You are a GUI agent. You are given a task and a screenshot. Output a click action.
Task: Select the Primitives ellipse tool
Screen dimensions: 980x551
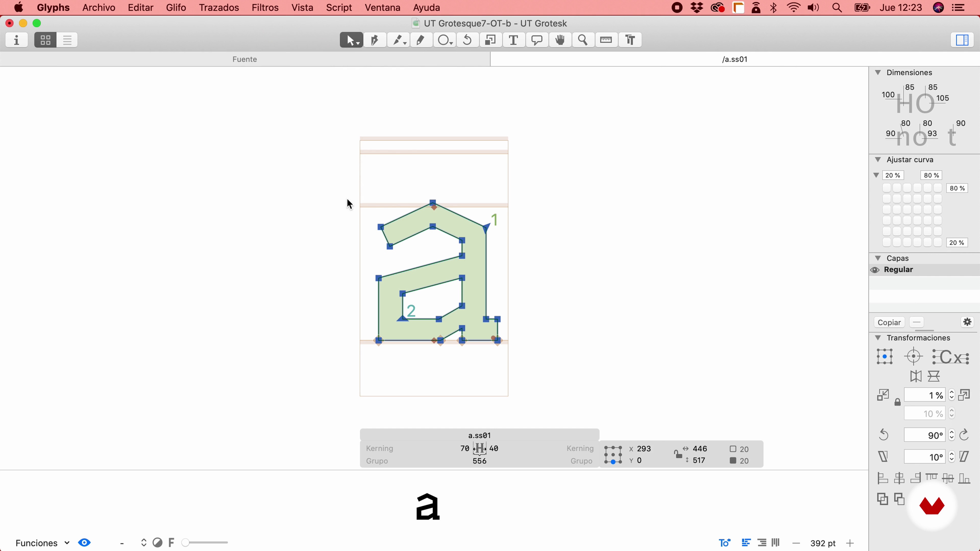click(444, 40)
